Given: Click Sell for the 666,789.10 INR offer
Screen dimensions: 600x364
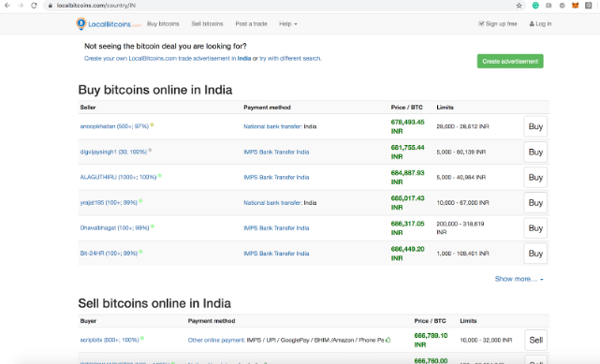Looking at the screenshot, I should pos(535,340).
